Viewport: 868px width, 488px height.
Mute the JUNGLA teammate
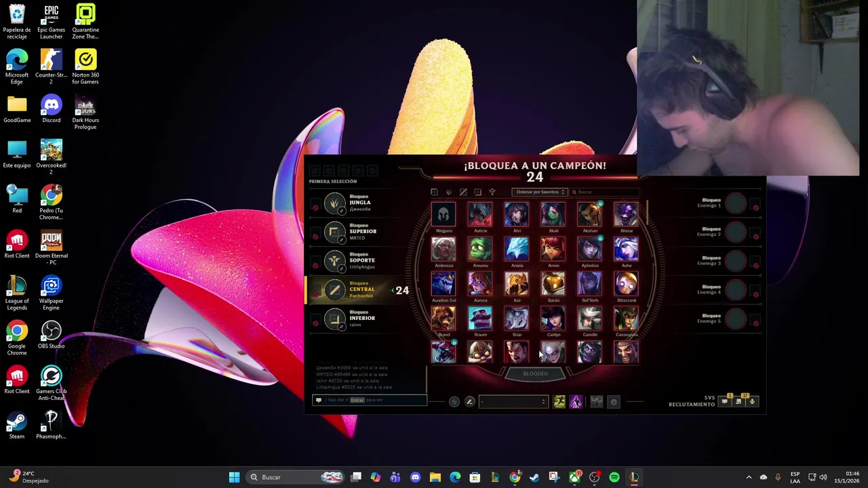[315, 207]
